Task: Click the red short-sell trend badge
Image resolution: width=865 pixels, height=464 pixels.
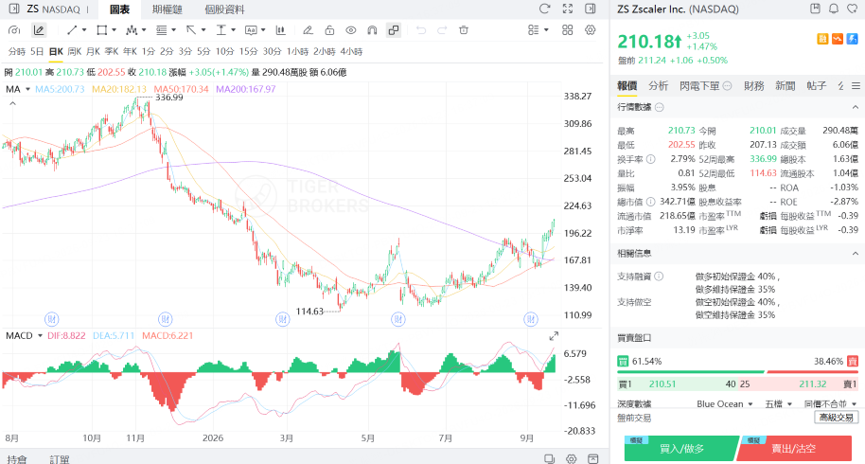Action: 837,39
